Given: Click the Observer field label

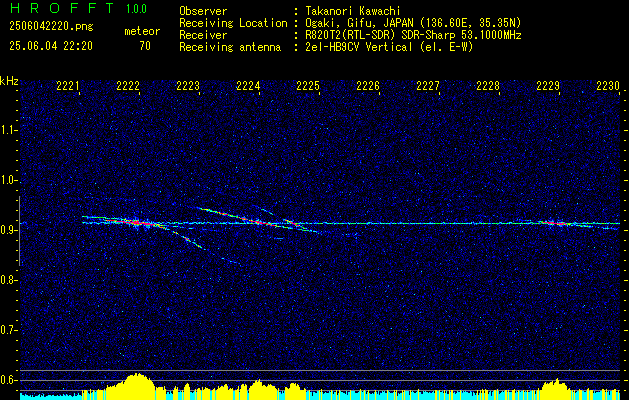Looking at the screenshot, I should pyautogui.click(x=203, y=11).
